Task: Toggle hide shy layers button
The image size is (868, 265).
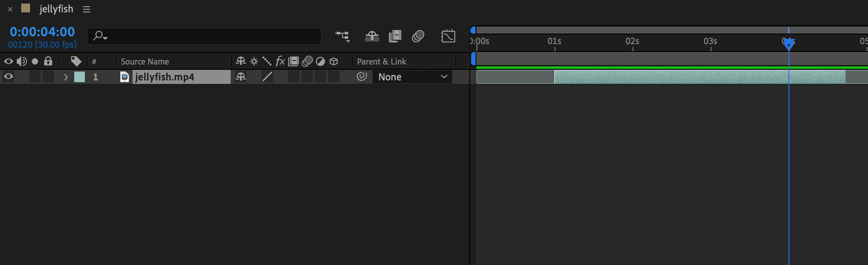Action: point(372,36)
